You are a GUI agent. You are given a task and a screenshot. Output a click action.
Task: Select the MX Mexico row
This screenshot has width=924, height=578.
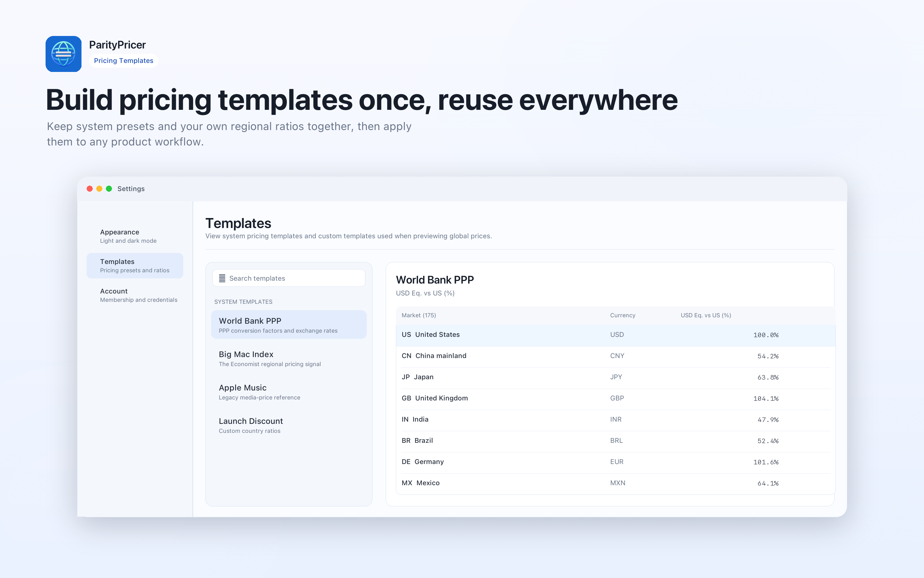(x=615, y=484)
